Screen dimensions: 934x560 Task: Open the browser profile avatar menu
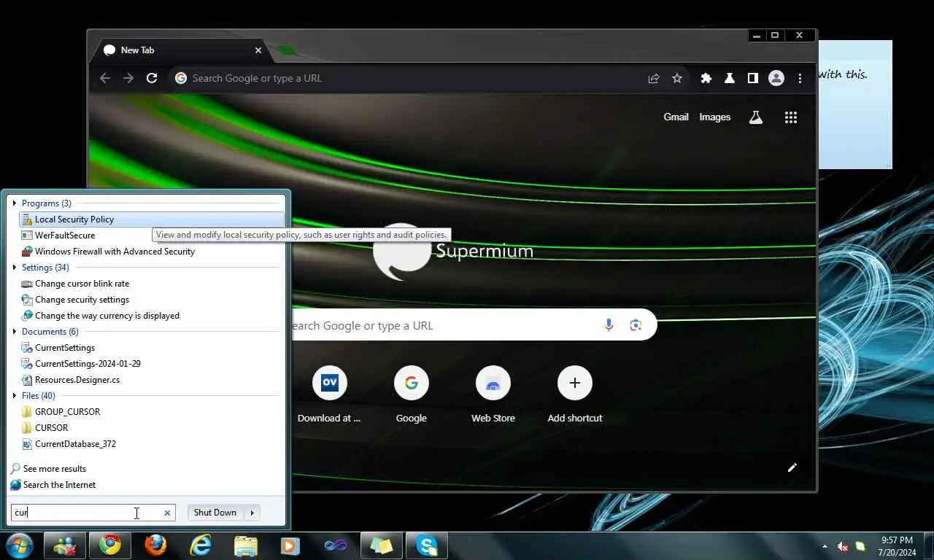point(776,78)
